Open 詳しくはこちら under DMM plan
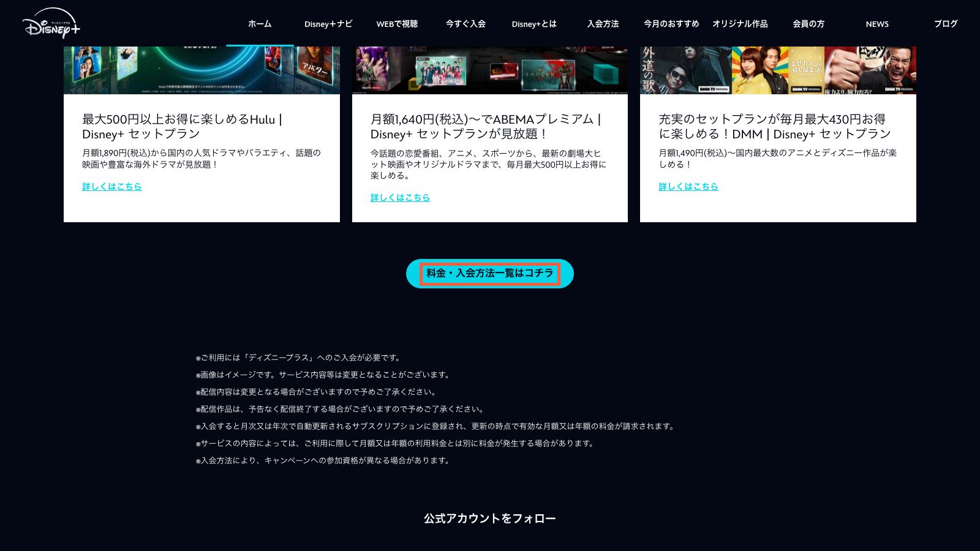 coord(688,187)
